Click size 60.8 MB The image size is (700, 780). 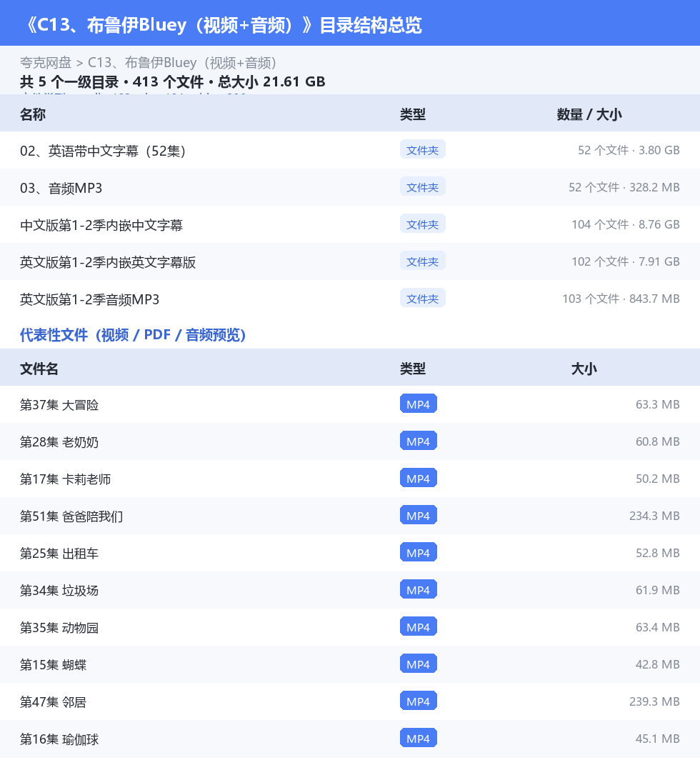coord(658,441)
